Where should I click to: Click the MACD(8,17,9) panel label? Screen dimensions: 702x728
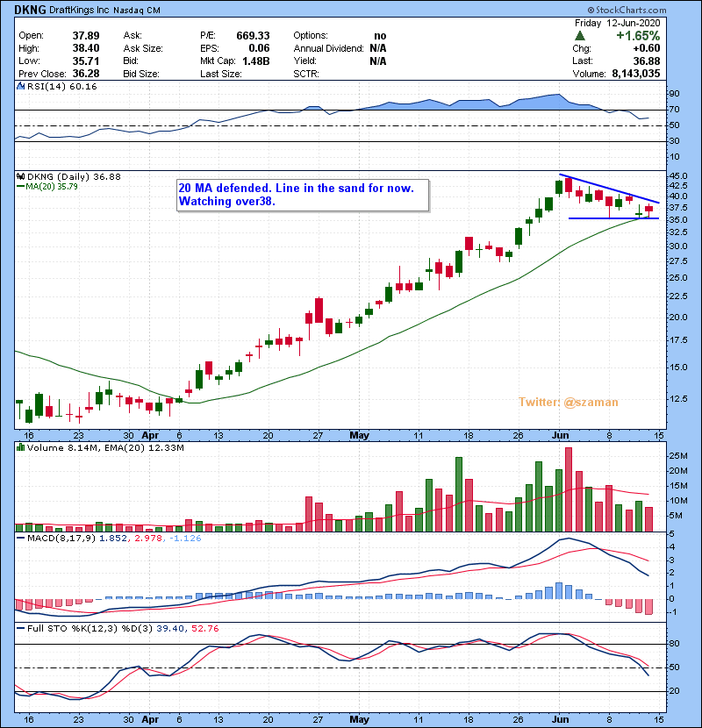coord(61,539)
